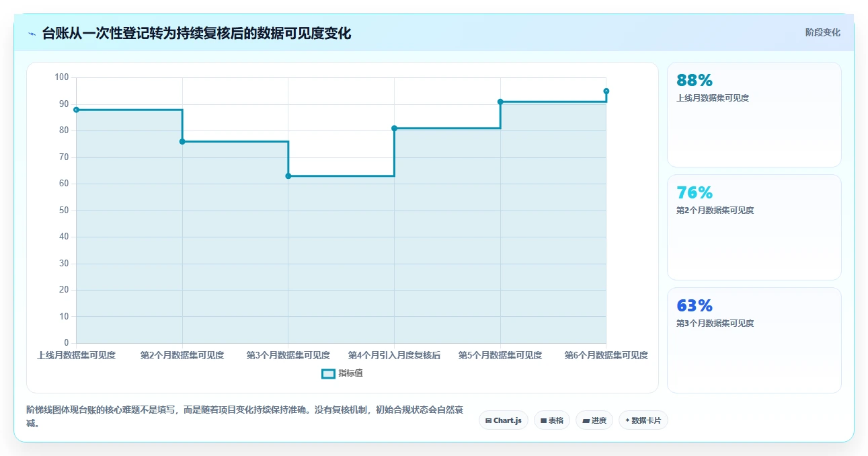868x456 pixels.
Task: Click the data point at 第4个月 value 81
Action: click(395, 128)
